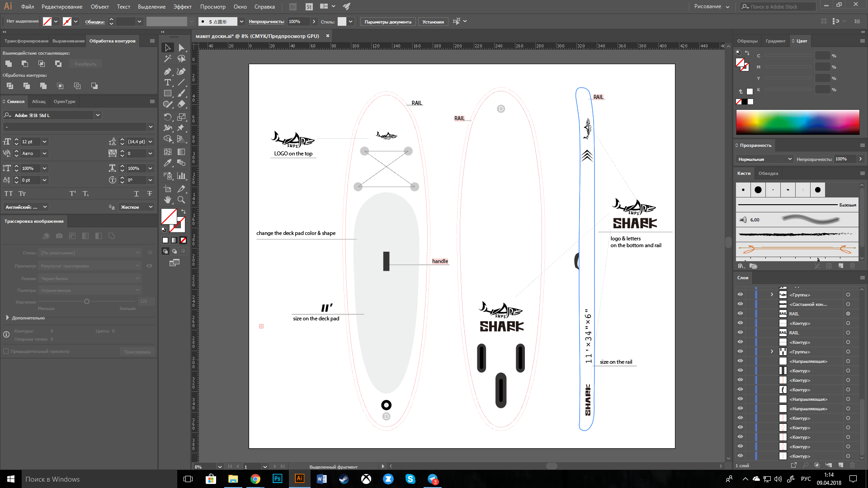Open the Эффект menu
This screenshot has height=488, width=868.
pyautogui.click(x=183, y=7)
